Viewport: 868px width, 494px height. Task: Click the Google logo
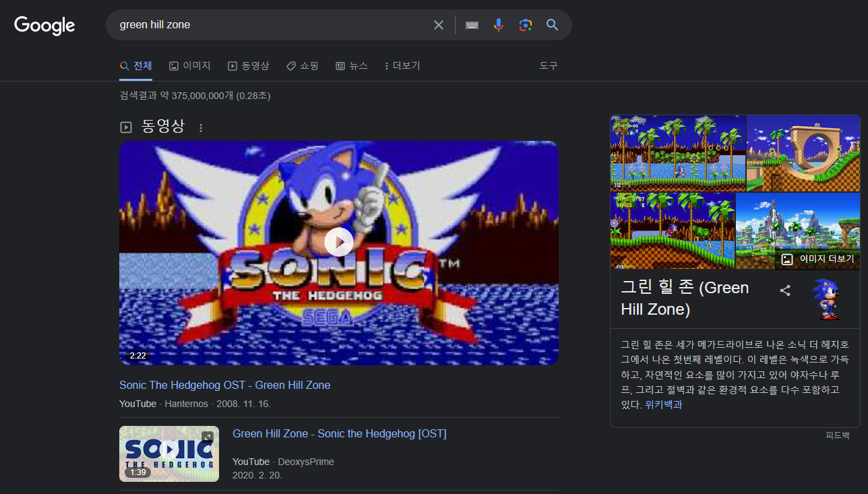tap(44, 26)
